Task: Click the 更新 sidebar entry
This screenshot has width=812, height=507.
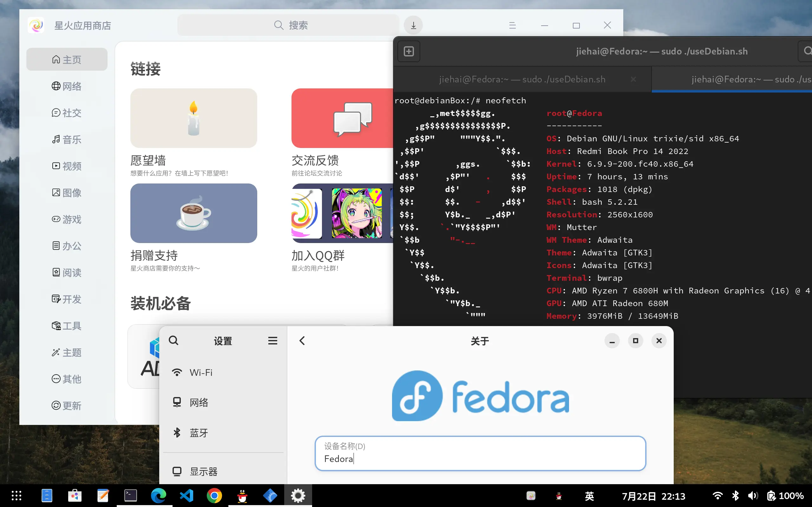Action: click(x=67, y=406)
